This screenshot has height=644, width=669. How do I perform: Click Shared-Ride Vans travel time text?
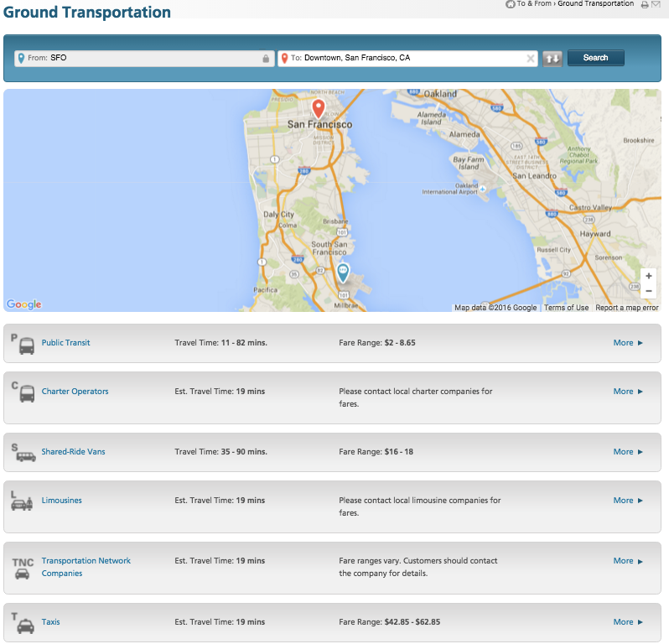tap(221, 451)
